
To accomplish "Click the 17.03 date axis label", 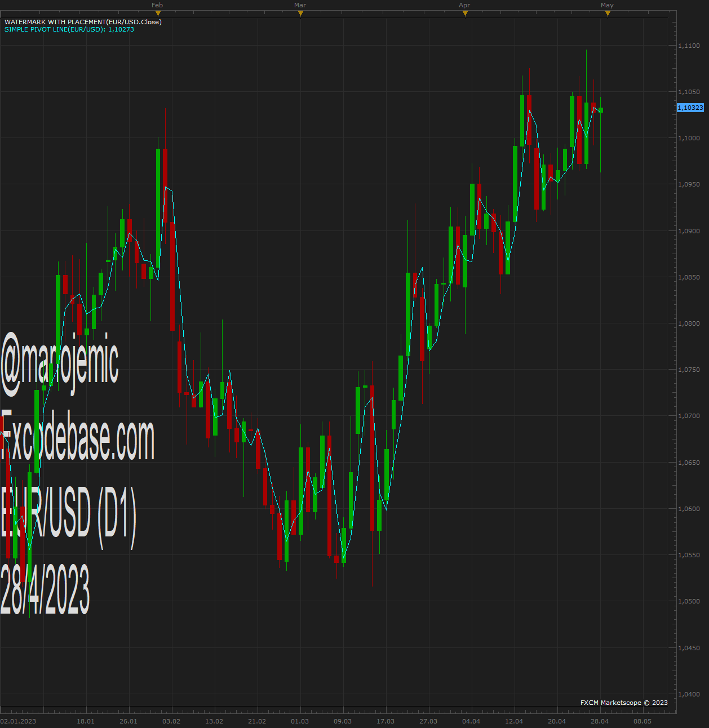I will click(385, 721).
